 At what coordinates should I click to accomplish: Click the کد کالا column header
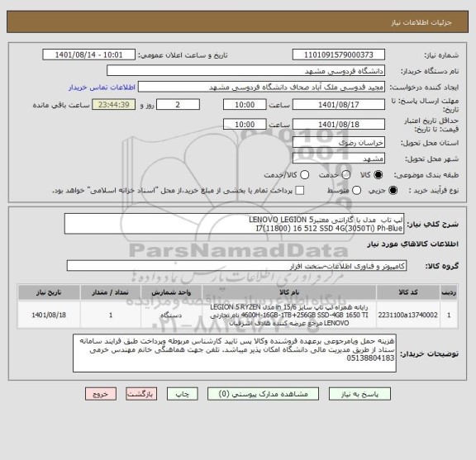pos(408,292)
